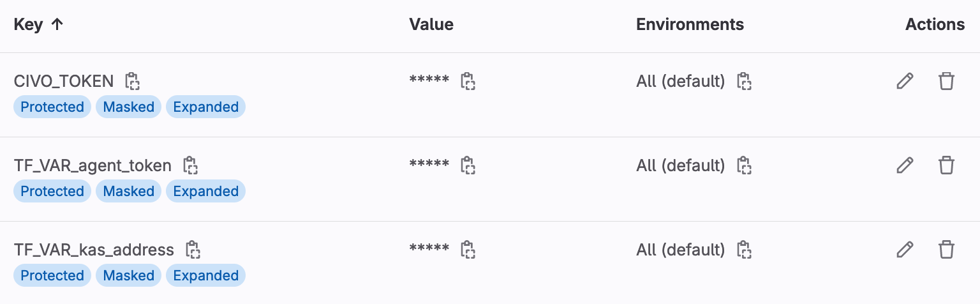The width and height of the screenshot is (980, 304).
Task: Copy the CIVO_TOKEN key name
Action: tap(132, 81)
